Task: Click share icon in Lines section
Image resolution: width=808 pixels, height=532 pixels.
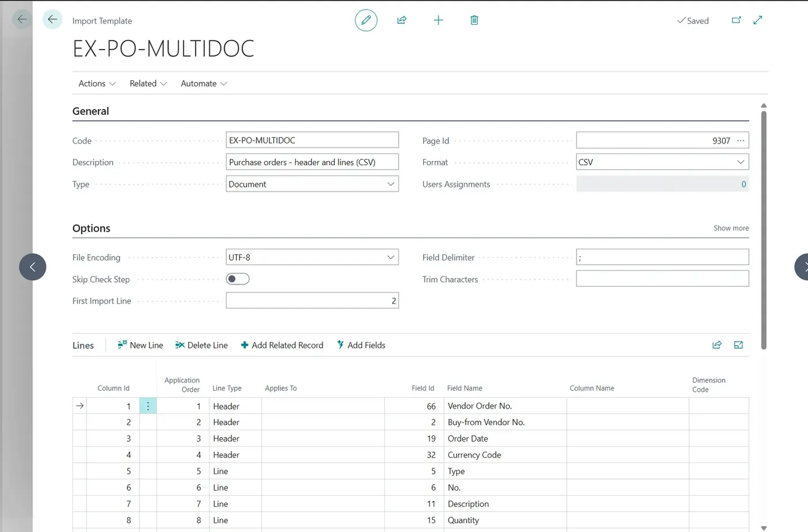Action: pos(717,345)
